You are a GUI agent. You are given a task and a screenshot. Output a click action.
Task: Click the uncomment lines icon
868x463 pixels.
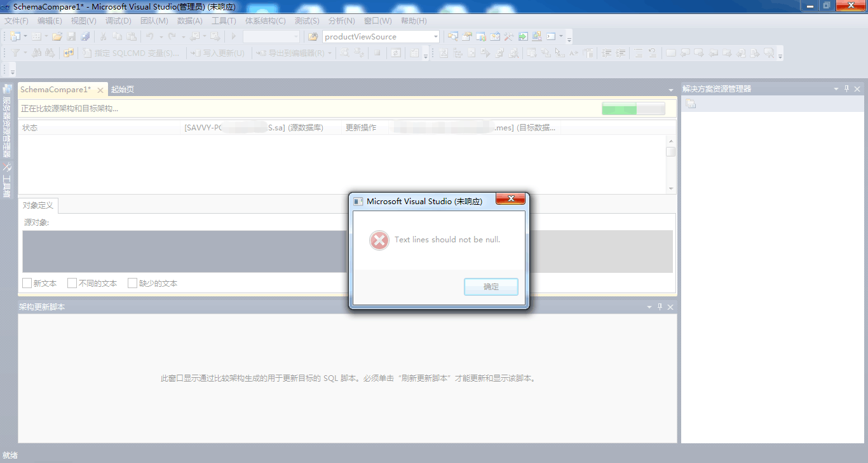pyautogui.click(x=653, y=53)
